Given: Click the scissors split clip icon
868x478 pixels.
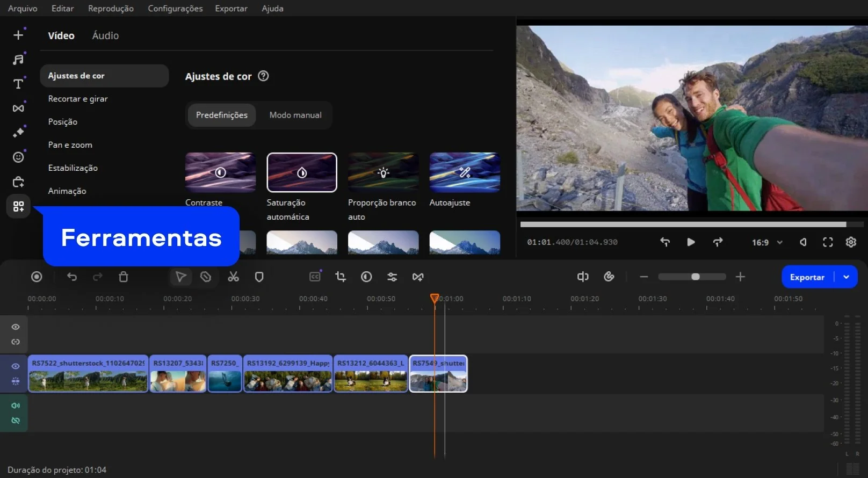Looking at the screenshot, I should [x=233, y=277].
